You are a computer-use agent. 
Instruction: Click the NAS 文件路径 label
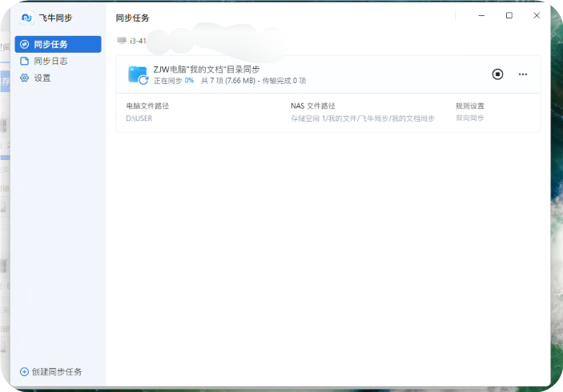tap(313, 106)
